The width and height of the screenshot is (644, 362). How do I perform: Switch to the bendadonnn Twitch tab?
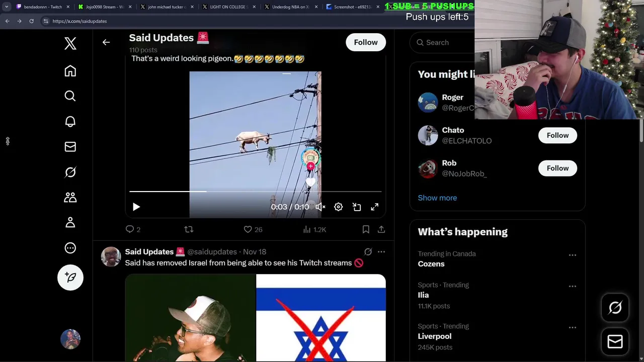[43, 7]
